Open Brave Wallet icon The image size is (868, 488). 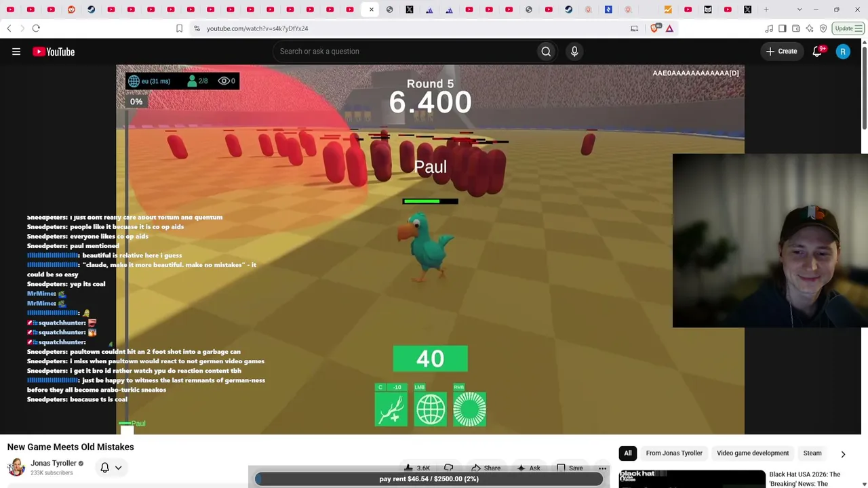pos(796,28)
